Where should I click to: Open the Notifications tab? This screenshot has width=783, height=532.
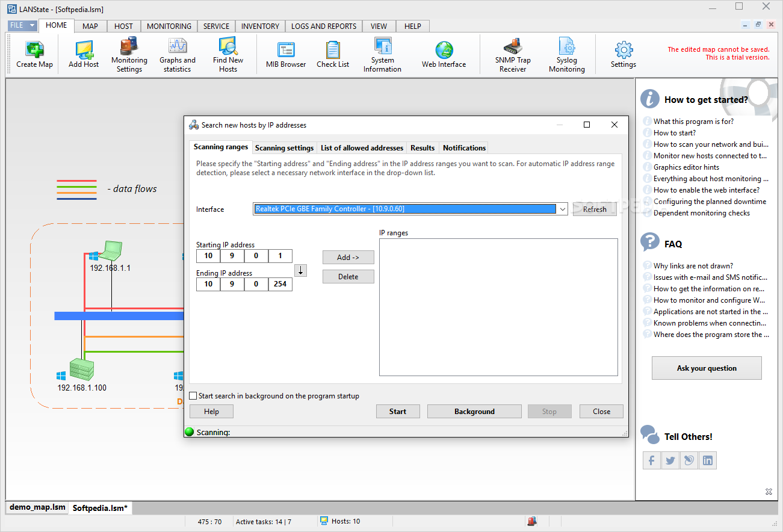tap(464, 147)
